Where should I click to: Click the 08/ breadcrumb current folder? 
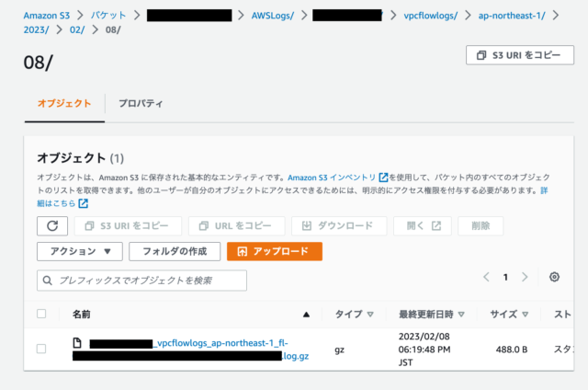tap(113, 29)
